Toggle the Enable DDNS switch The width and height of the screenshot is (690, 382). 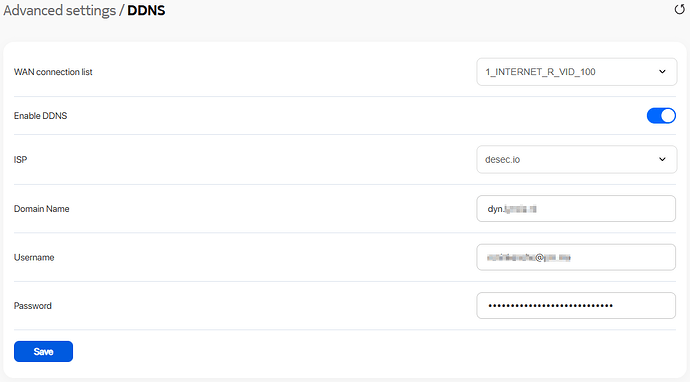point(661,116)
